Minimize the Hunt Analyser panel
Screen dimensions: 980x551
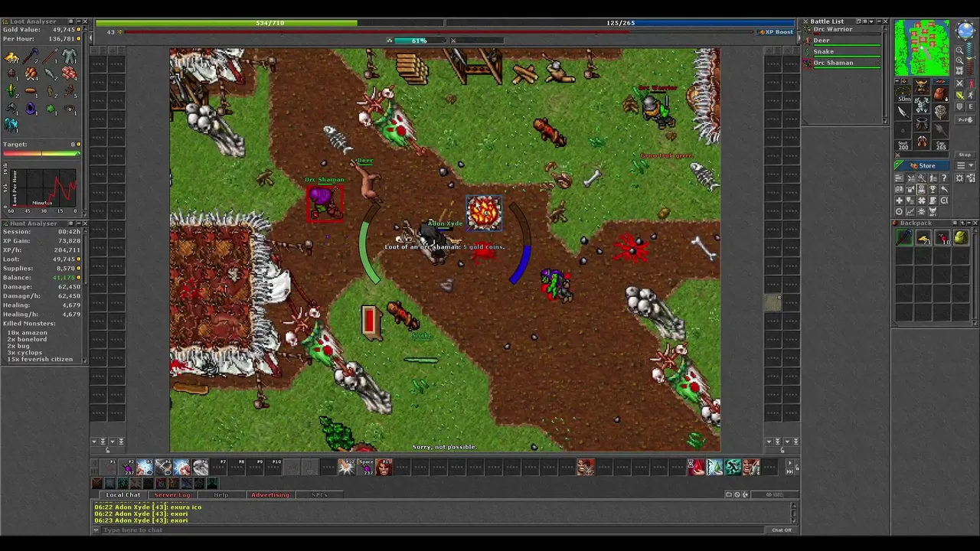pos(78,223)
